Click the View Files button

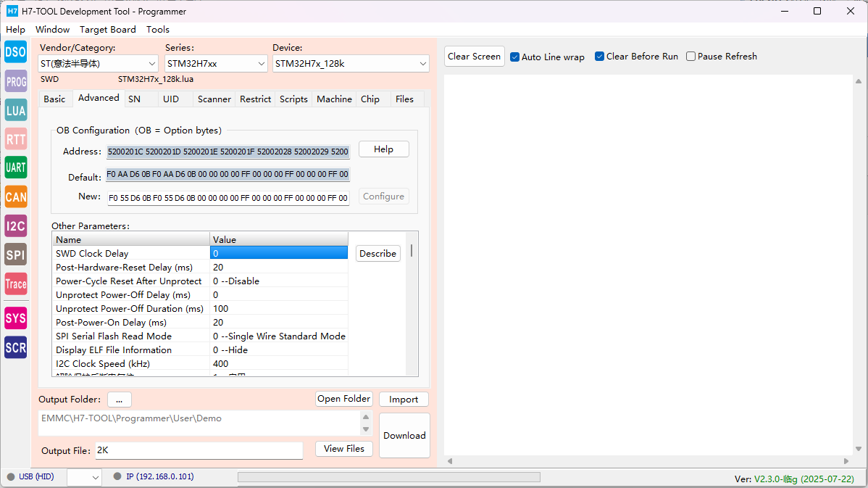pos(343,449)
